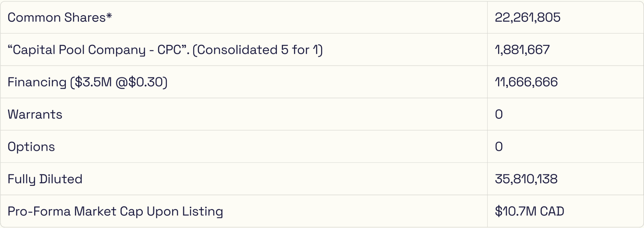
Task: Click the asterisk after Common Shares
Action: click(x=109, y=16)
